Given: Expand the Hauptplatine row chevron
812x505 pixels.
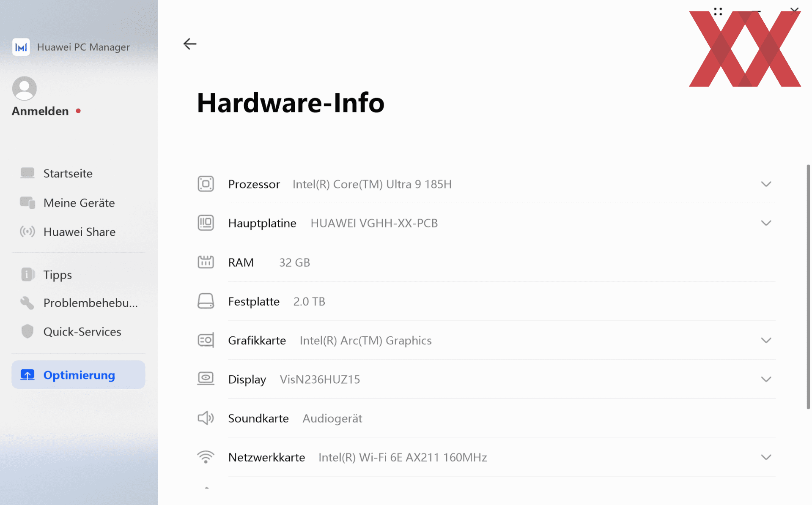Looking at the screenshot, I should coord(766,223).
